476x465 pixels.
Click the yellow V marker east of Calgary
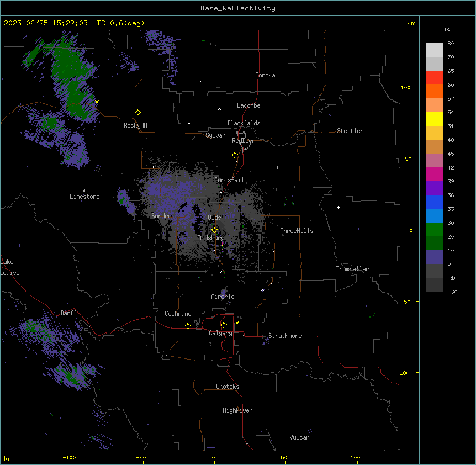[237, 323]
